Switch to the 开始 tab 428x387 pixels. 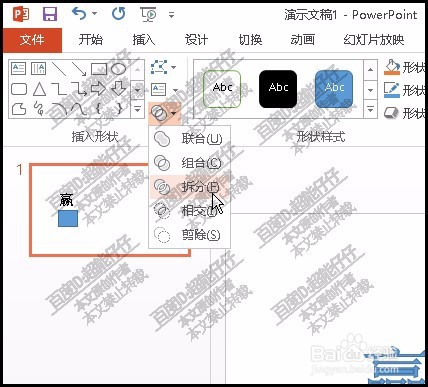[91, 40]
